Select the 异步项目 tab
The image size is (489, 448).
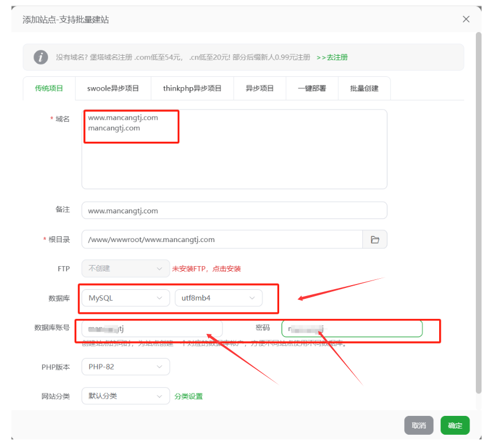point(260,88)
